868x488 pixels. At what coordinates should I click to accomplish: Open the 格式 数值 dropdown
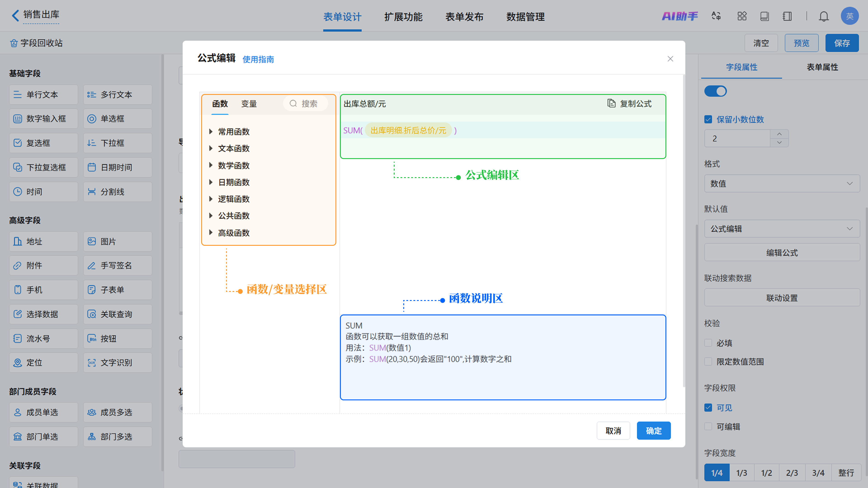(x=781, y=183)
